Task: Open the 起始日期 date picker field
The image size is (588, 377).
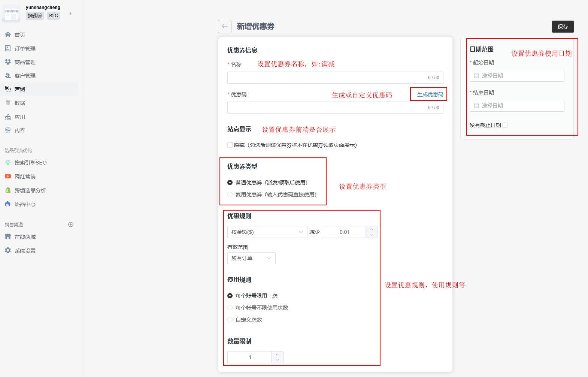Action: tap(517, 76)
